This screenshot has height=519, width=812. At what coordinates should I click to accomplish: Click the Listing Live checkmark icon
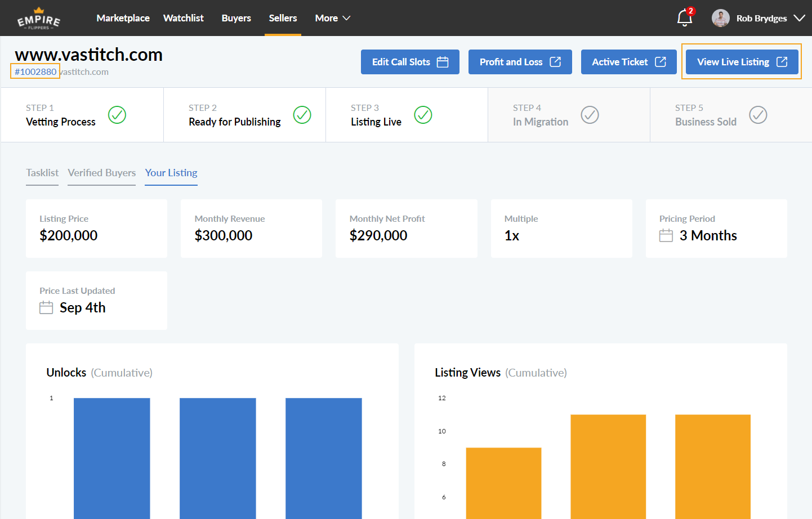[423, 115]
